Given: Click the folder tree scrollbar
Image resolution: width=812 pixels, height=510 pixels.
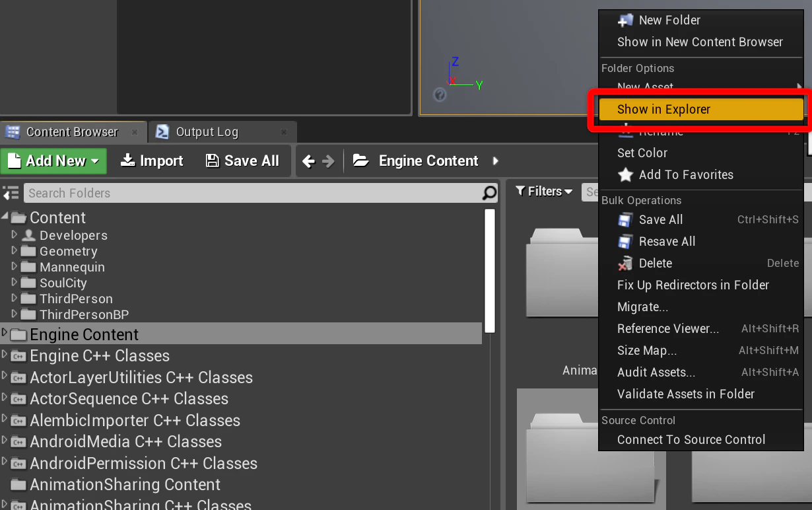Looking at the screenshot, I should click(489, 270).
